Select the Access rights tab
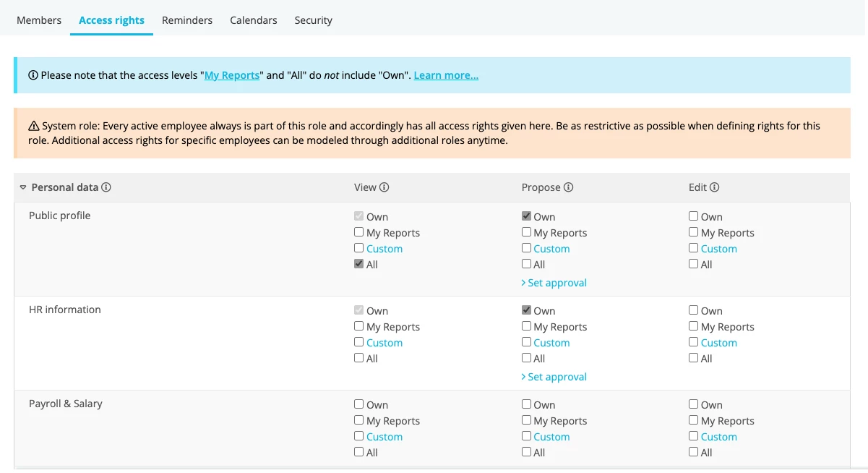The height and width of the screenshot is (473, 868). click(111, 20)
